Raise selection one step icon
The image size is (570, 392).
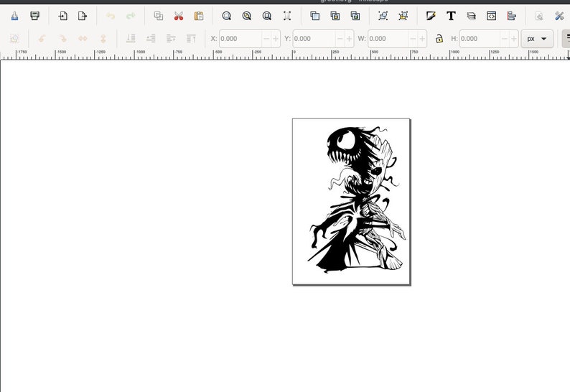point(171,39)
